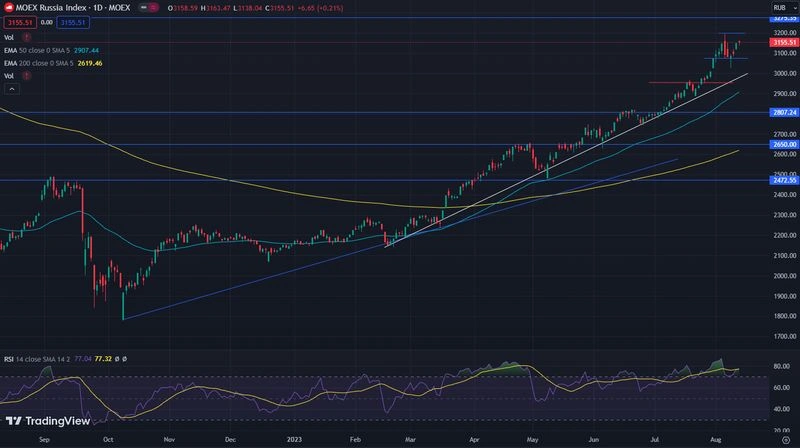Click the red MOEX symbol logo icon
Image resolution: width=800 pixels, height=448 pixels.
click(9, 8)
